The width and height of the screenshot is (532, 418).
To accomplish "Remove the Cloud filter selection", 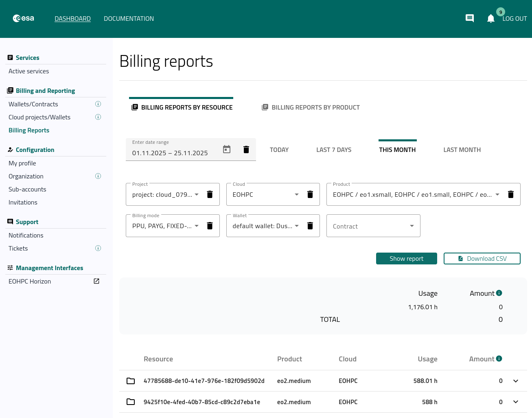I will (310, 194).
